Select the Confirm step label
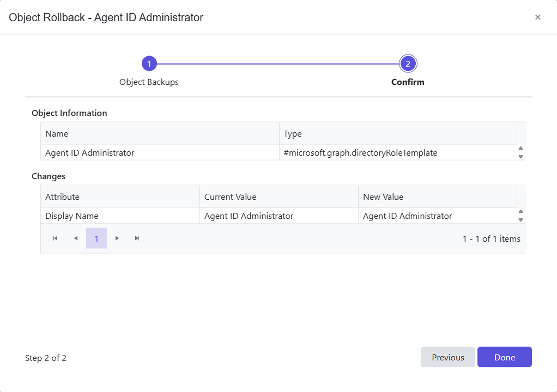This screenshot has width=557, height=392. pos(408,82)
